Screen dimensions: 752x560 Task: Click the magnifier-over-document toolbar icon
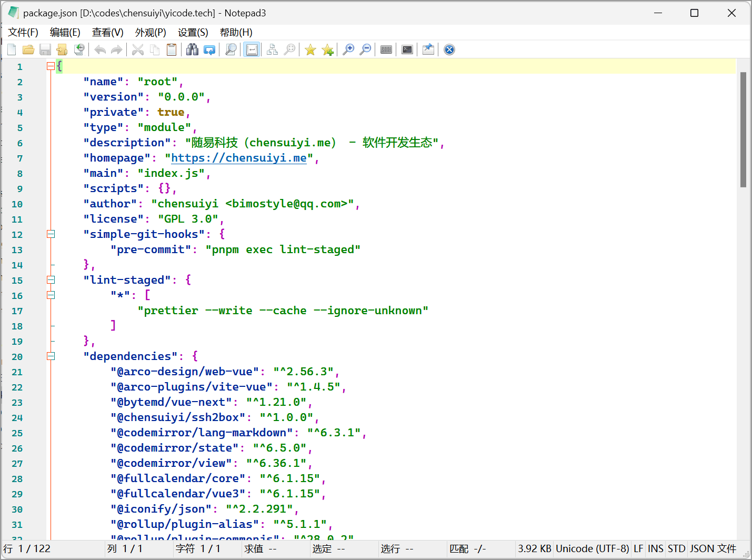[230, 49]
